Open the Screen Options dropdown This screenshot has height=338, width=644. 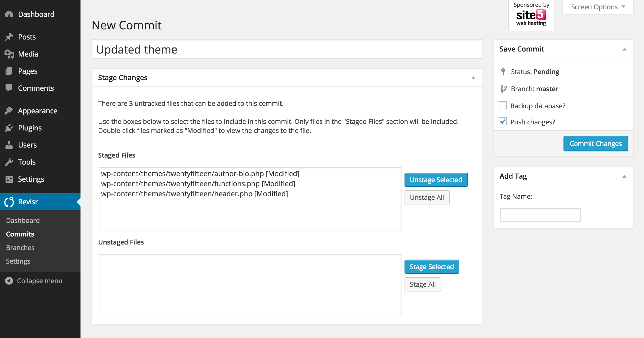pyautogui.click(x=598, y=7)
